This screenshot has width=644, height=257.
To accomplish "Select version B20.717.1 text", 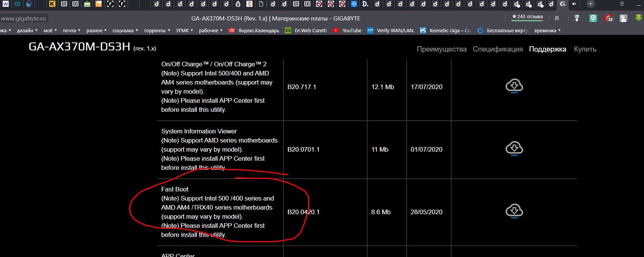I will pos(302,87).
